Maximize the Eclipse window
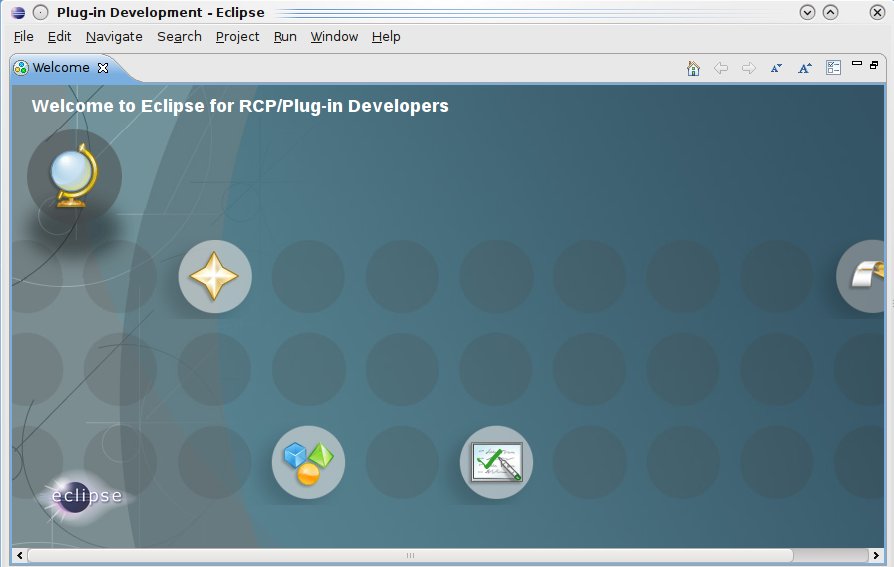Screen dimensions: 894x567 [831, 13]
